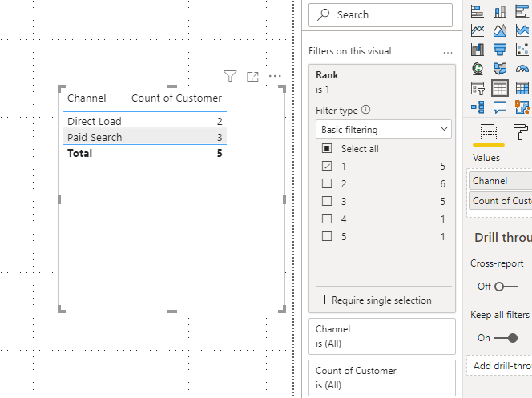Add a gauge visual

point(522,69)
